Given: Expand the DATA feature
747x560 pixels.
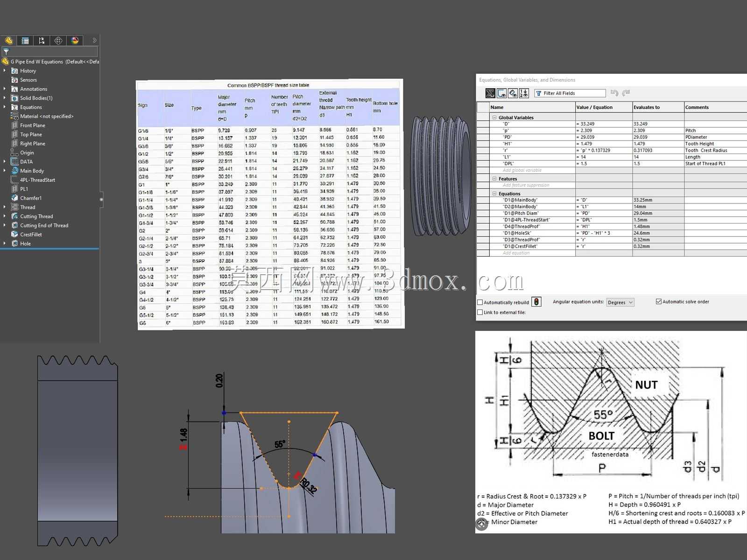Looking at the screenshot, I should tap(5, 161).
